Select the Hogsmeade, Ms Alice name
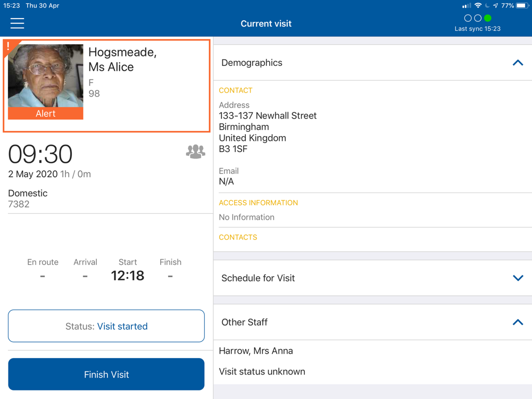Screen dimensions: 532x399 [122, 60]
